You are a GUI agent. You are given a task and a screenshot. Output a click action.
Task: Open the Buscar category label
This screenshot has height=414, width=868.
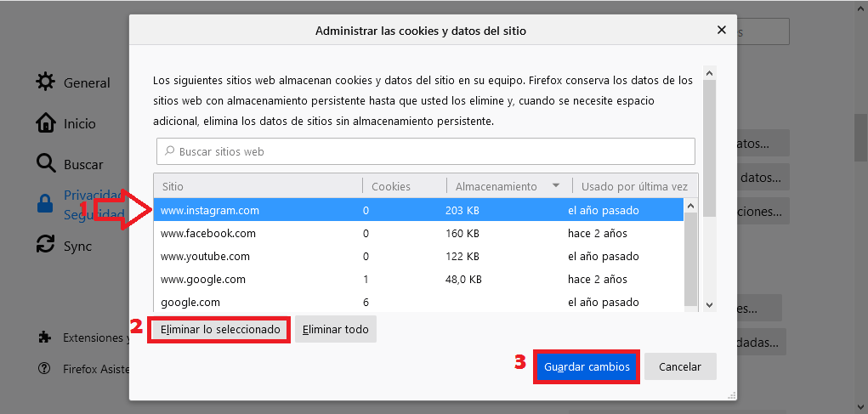tap(83, 164)
